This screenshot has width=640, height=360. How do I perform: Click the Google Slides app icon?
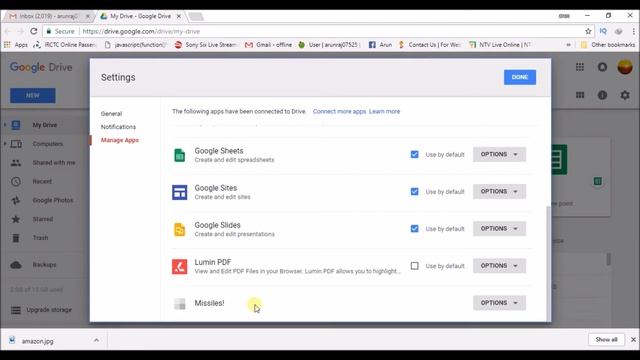click(x=180, y=229)
